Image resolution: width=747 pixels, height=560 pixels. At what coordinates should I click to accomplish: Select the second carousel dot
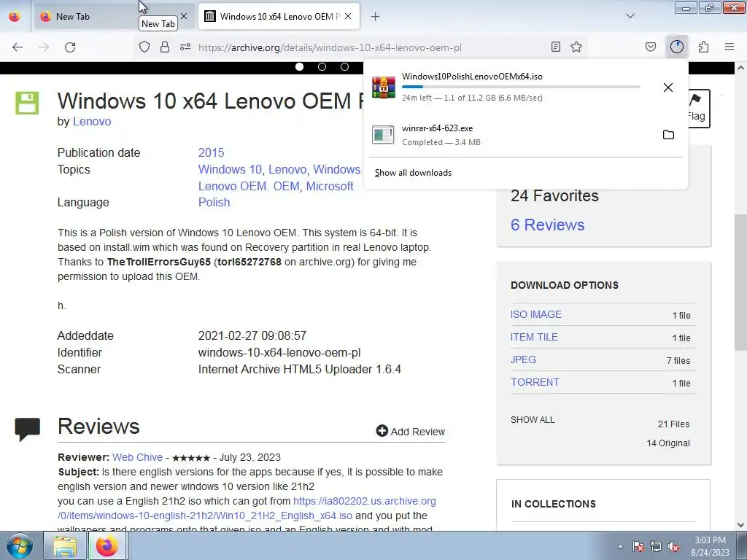[x=322, y=66]
